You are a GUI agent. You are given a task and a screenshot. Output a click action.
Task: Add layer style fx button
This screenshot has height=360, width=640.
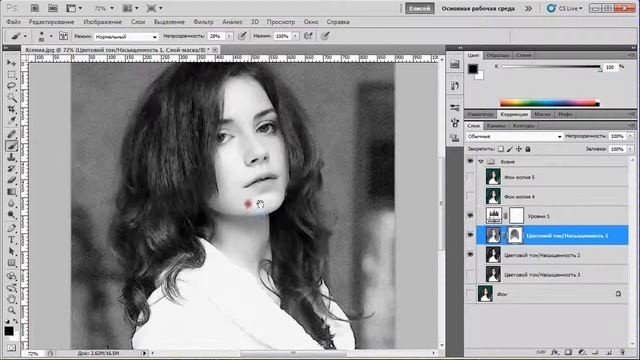pyautogui.click(x=554, y=352)
